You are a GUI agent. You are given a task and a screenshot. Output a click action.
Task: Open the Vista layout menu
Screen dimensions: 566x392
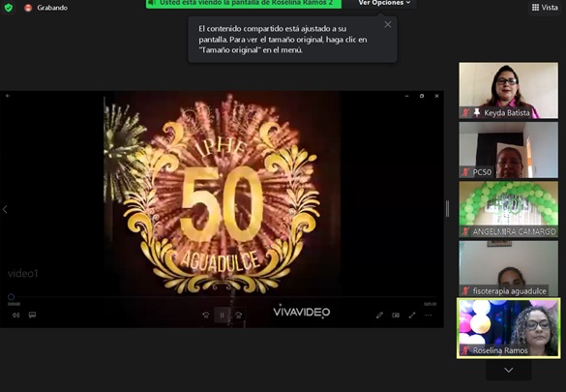(x=545, y=7)
